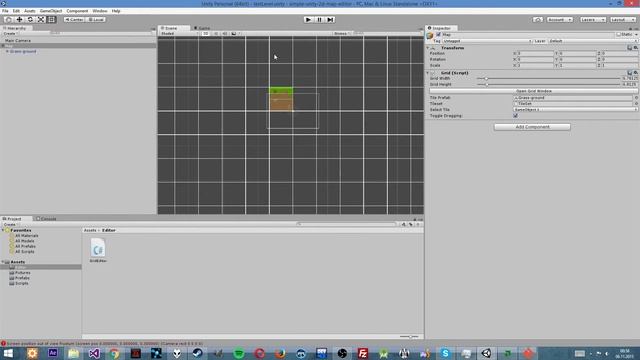Toggle the 2D scene view button
The width and height of the screenshot is (640, 360).
tap(206, 33)
